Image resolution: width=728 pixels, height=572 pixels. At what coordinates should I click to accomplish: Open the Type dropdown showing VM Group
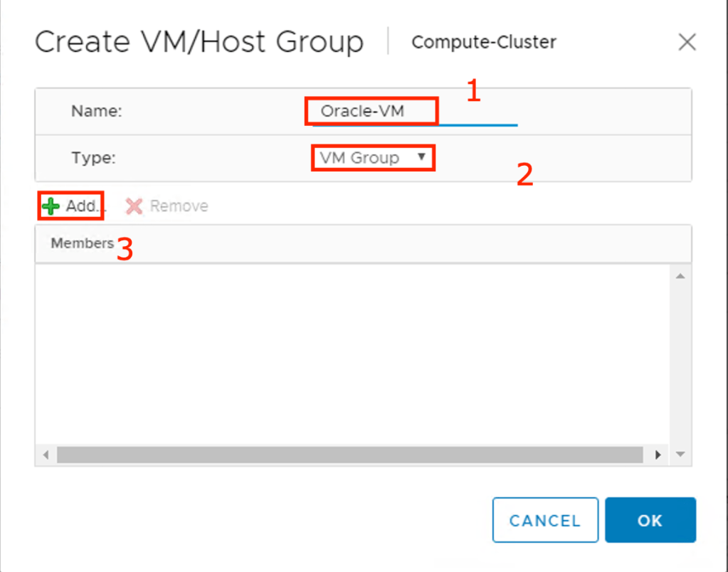tap(373, 158)
